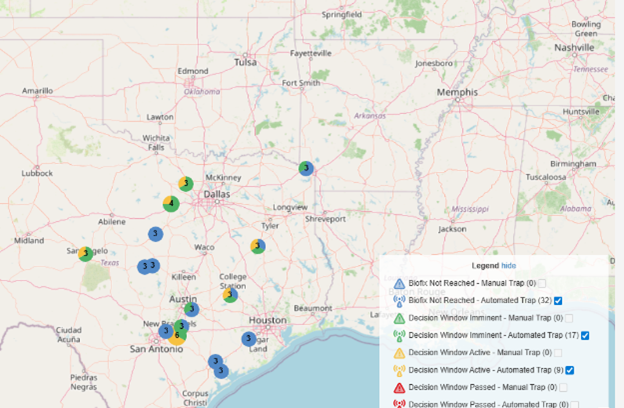Click the 'Decision Window Passed - Manual Trap (0)' label
624x408 pixels.
483,387
